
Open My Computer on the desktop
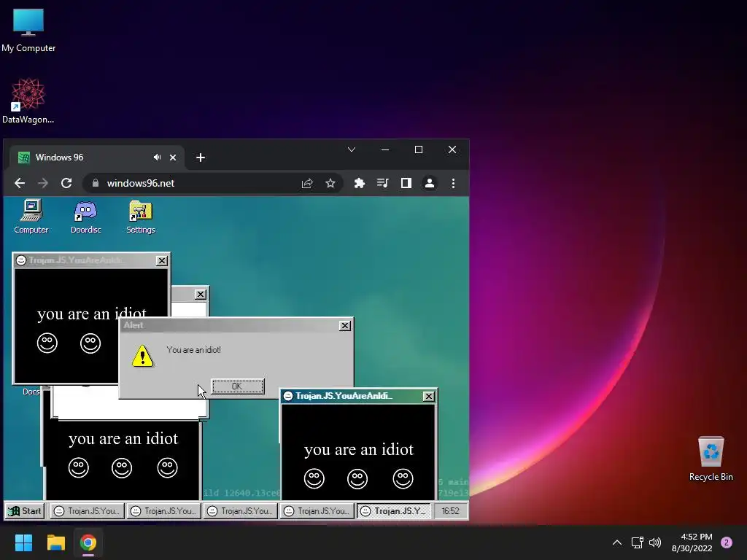pos(28,31)
